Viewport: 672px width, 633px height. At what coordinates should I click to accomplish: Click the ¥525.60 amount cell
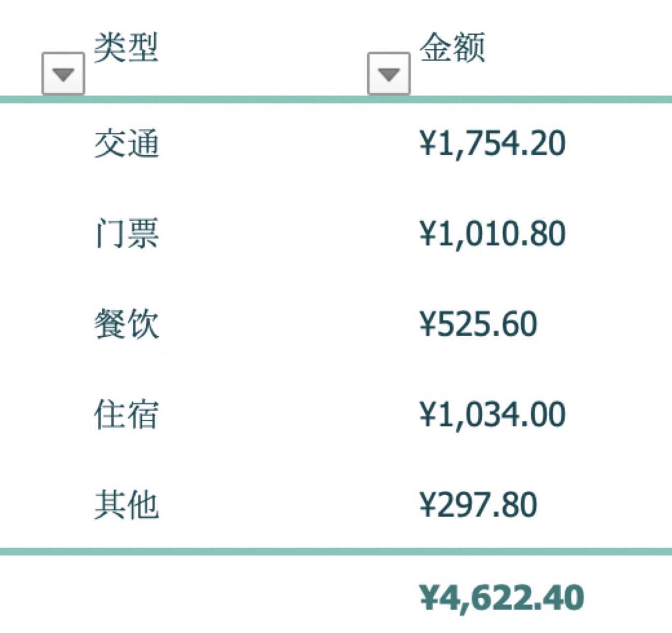[478, 324]
